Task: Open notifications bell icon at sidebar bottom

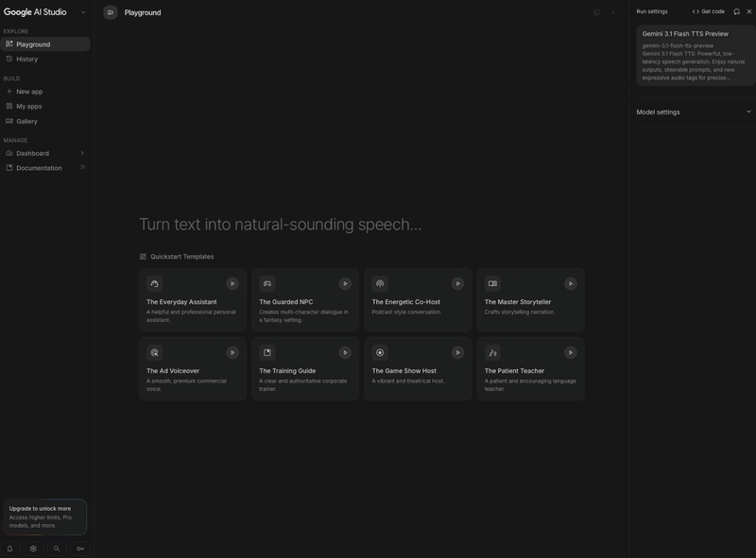Action: point(9,549)
